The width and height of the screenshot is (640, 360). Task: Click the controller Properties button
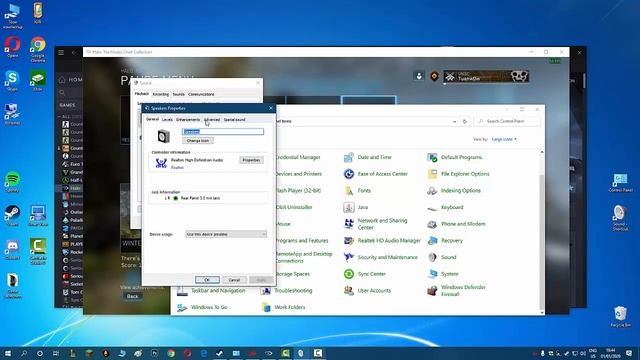[x=251, y=160]
